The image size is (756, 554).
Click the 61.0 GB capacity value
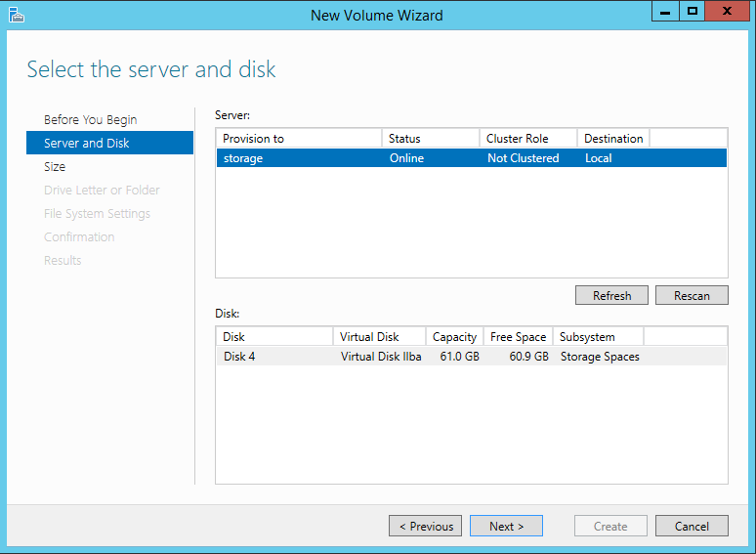(459, 357)
